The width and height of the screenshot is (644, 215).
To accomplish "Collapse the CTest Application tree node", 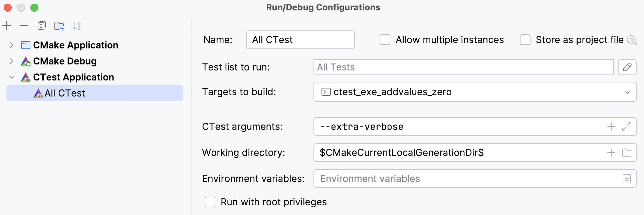I will pyautogui.click(x=12, y=77).
